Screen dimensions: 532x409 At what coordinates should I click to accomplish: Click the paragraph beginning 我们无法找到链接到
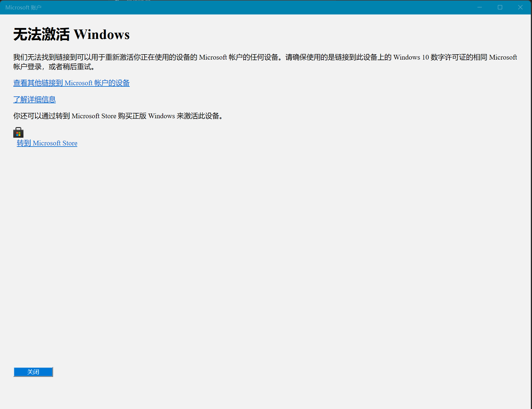[x=265, y=62]
